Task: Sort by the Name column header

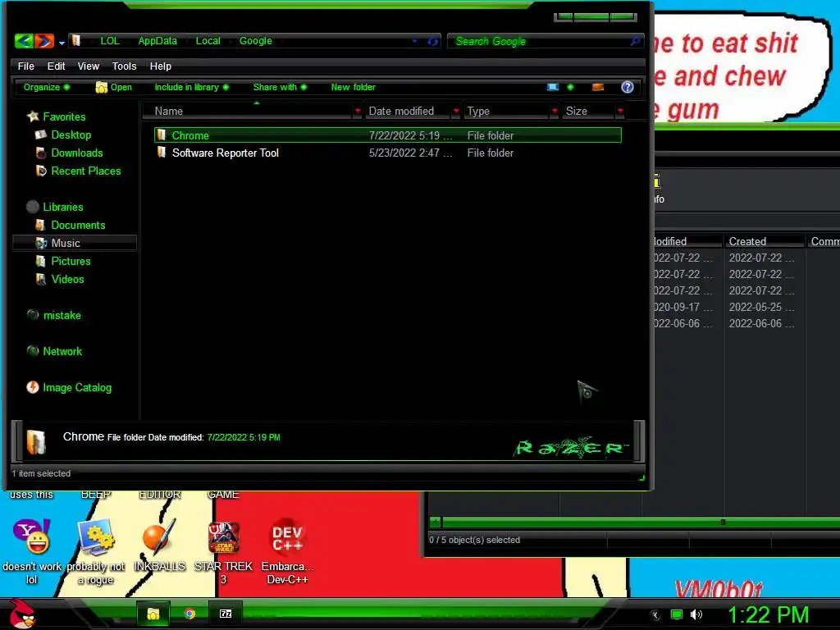Action: 251,111
